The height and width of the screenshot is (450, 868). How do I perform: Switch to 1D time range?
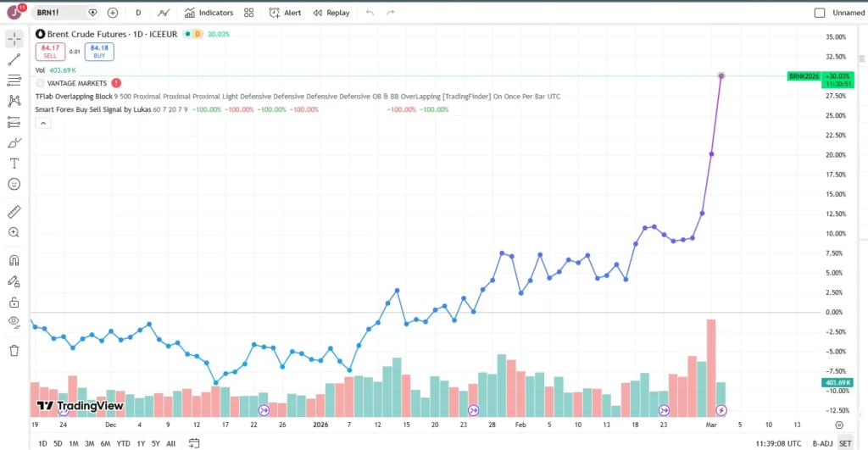(x=42, y=443)
